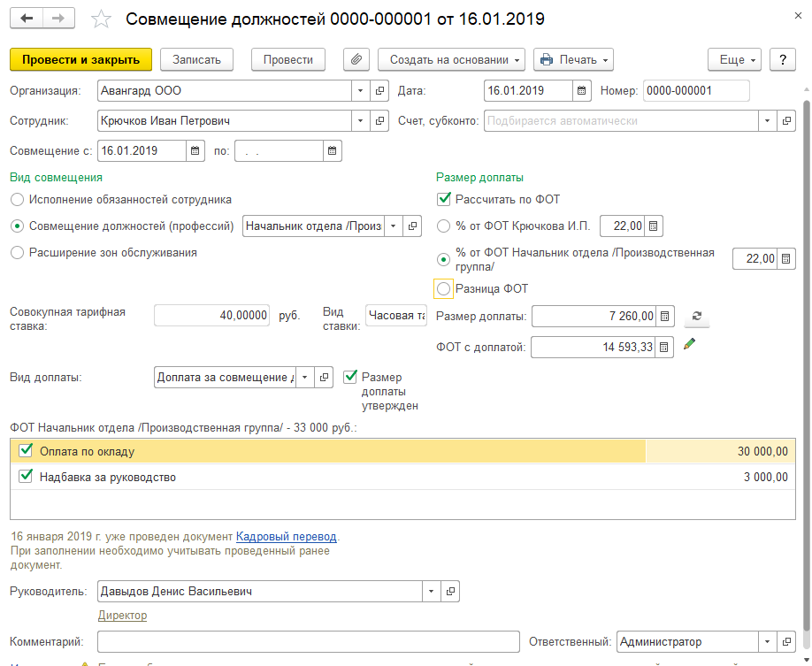Image resolution: width=812 pixels, height=666 pixels.
Task: Open calendar for the Совмещение с date
Action: tap(195, 151)
